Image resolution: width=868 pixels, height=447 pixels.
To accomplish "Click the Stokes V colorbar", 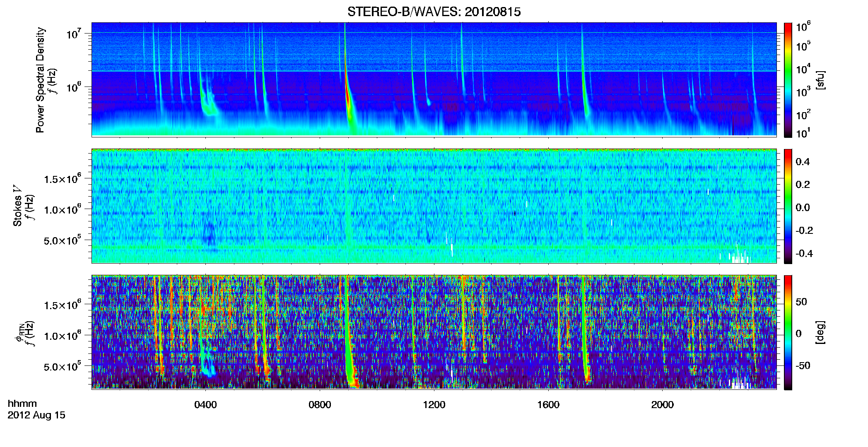I will point(788,206).
